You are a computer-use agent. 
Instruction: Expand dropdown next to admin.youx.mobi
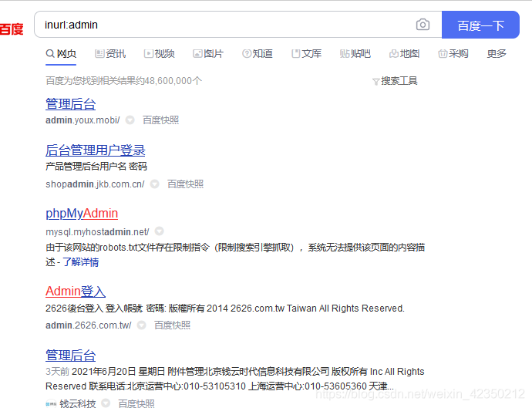(130, 120)
